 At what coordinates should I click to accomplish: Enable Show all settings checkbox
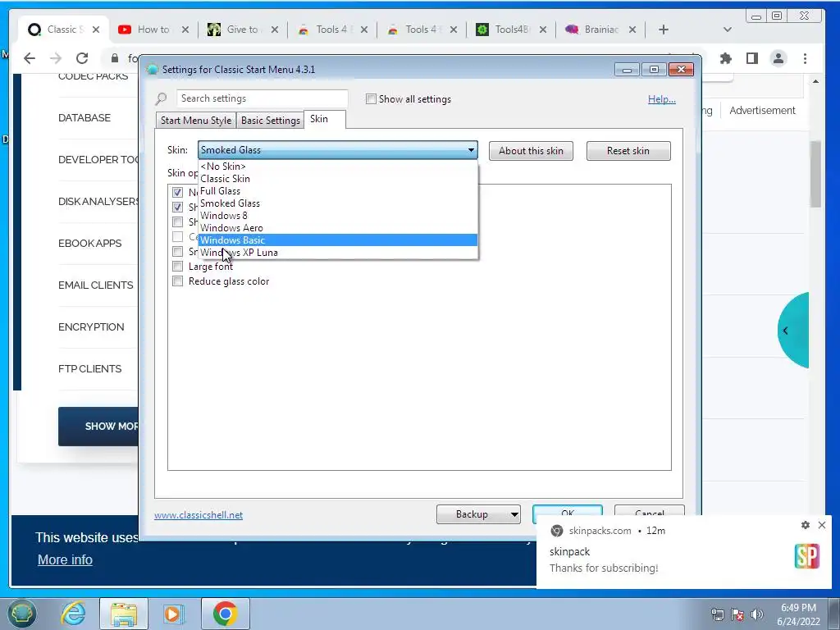click(371, 98)
